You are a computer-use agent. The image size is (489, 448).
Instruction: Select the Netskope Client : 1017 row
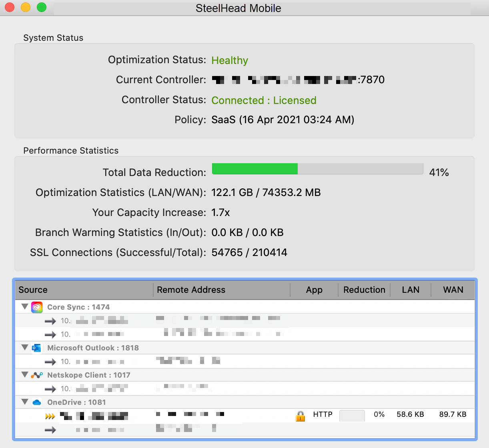(x=88, y=375)
